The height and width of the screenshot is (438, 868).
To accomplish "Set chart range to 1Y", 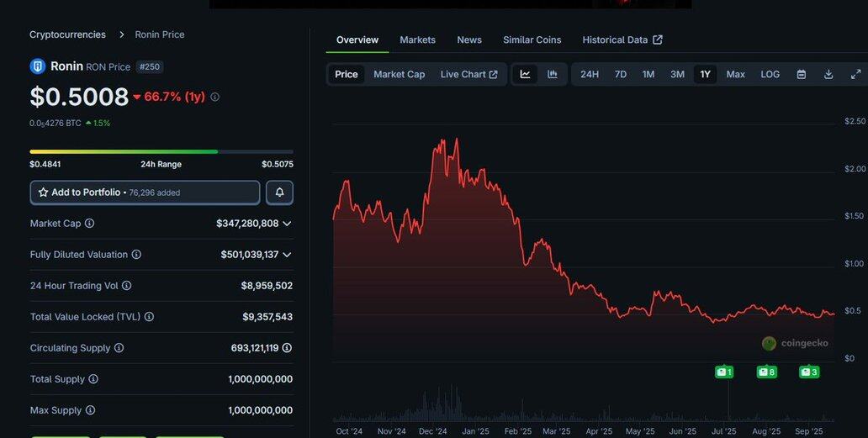I will coord(705,74).
